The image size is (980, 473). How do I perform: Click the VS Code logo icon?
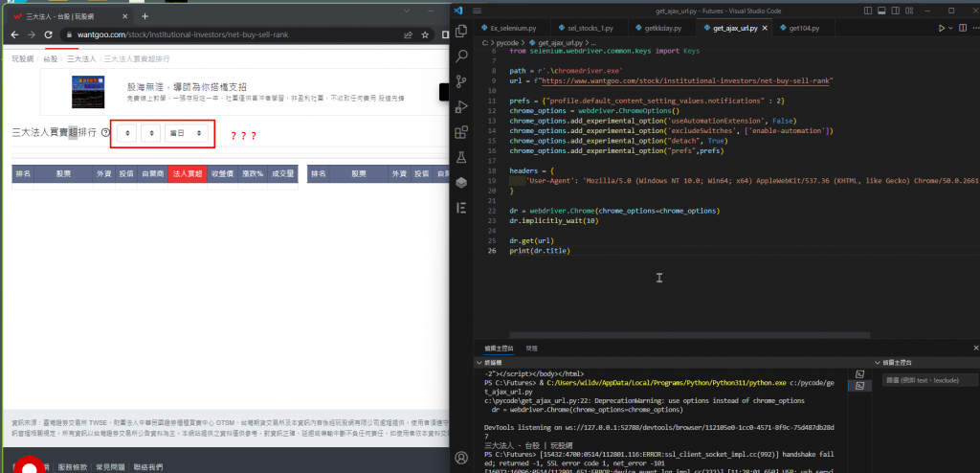(458, 11)
